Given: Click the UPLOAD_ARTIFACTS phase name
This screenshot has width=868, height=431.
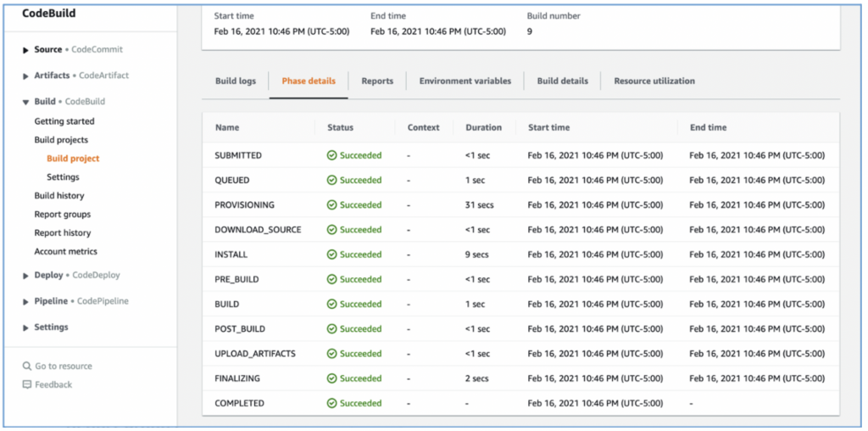Looking at the screenshot, I should 255,354.
